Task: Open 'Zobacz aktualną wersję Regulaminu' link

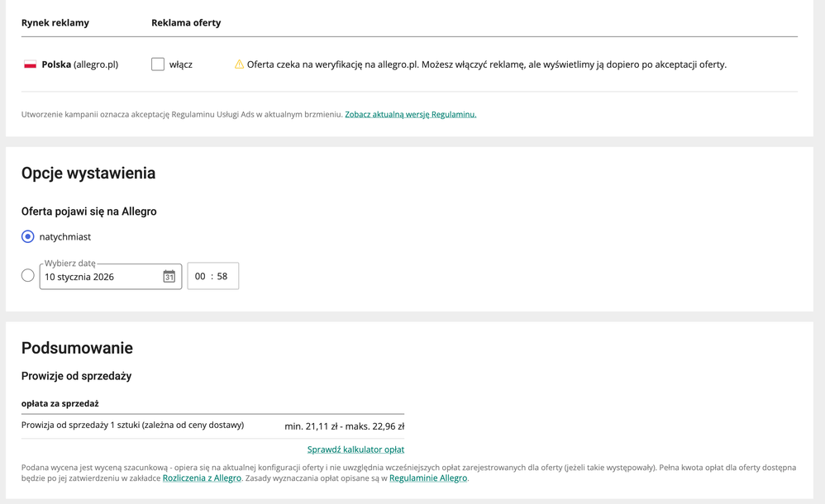Action: click(410, 115)
